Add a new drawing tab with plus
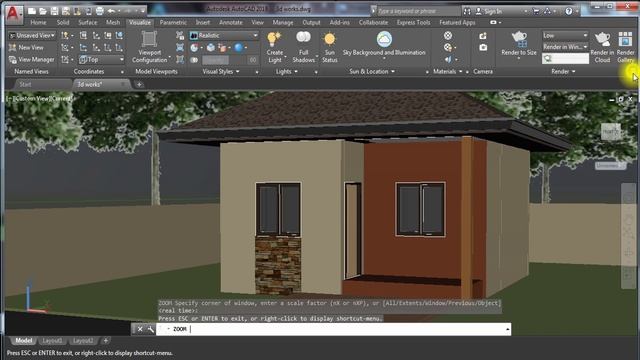Image resolution: width=640 pixels, height=360 pixels. pos(139,84)
